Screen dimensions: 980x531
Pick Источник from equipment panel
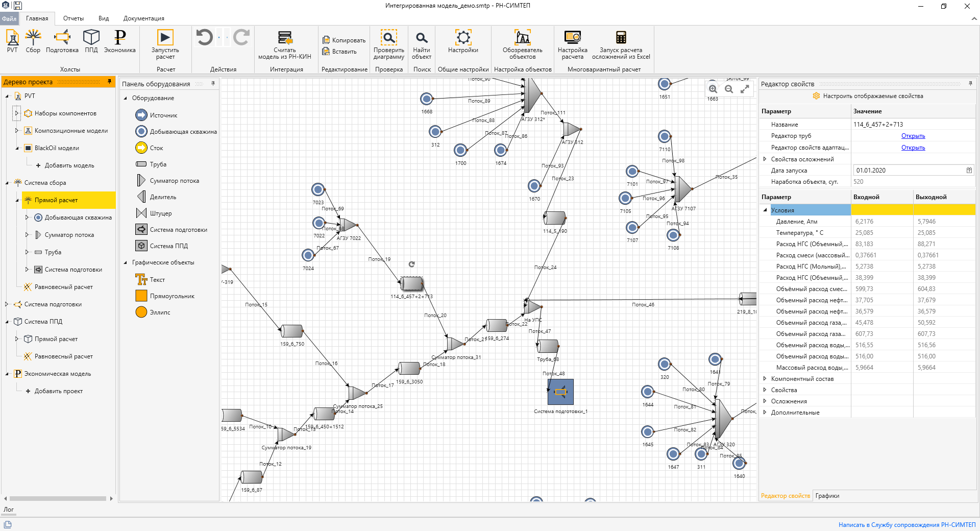pyautogui.click(x=156, y=115)
